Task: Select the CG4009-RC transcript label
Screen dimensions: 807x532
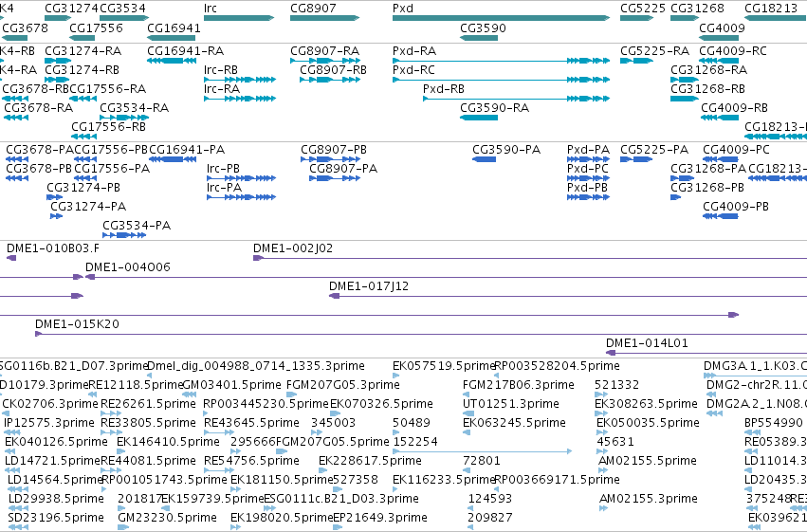Action: [733, 51]
